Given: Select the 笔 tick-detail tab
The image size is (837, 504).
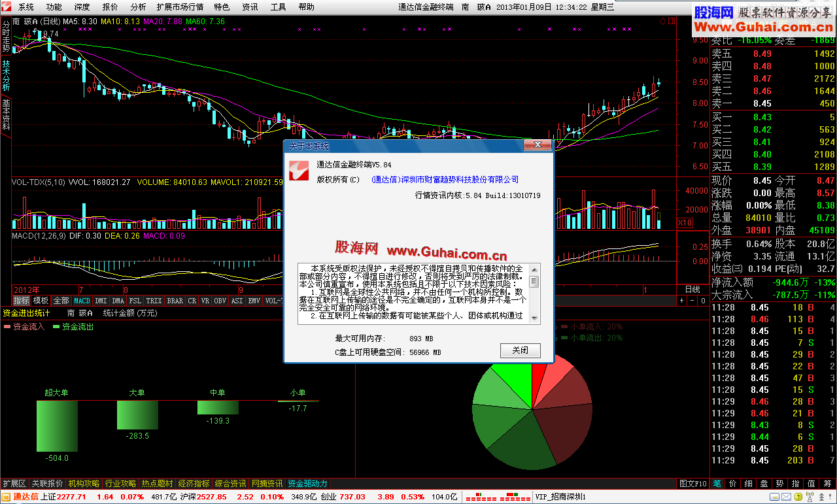Looking at the screenshot, I should point(717,484).
